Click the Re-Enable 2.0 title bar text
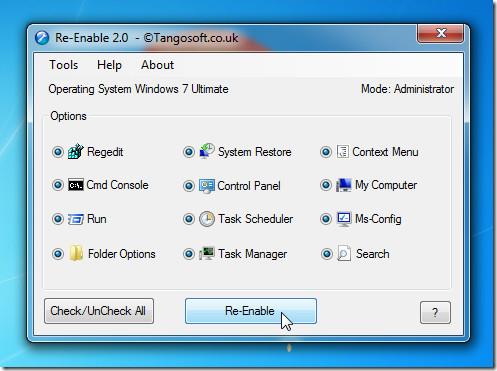497x371 pixels. click(x=147, y=38)
